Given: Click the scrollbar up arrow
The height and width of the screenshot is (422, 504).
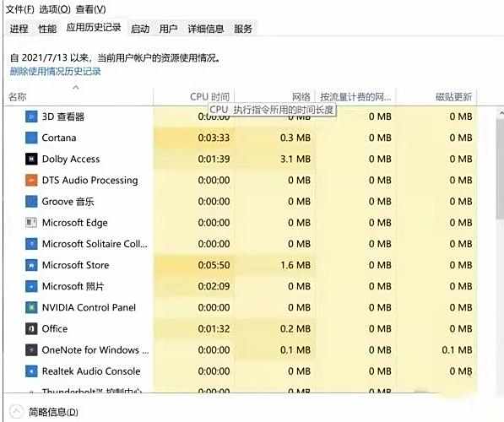Looking at the screenshot, I should pos(501,113).
